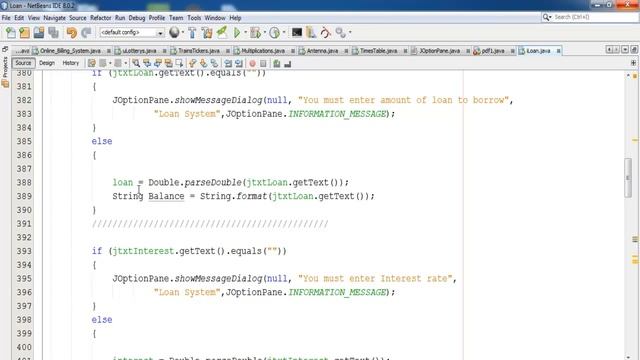The image size is (640, 360).
Task: Click Clean and Build Project icon
Action: (x=207, y=32)
